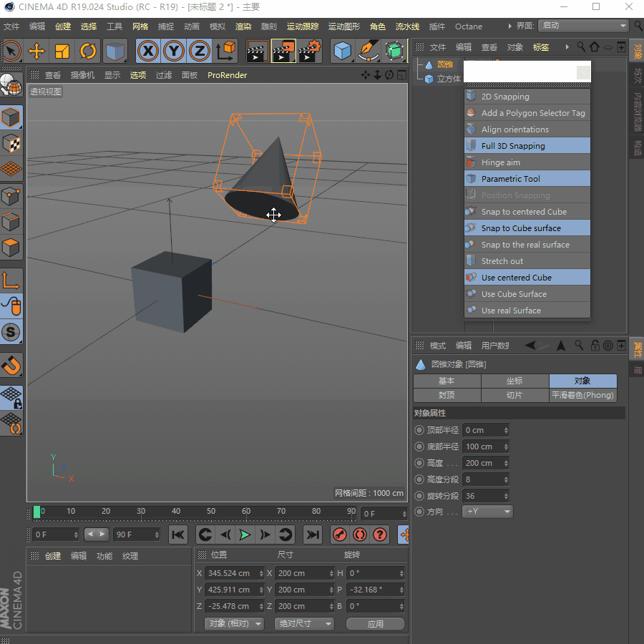Click the Render to Picture Viewer icon
Screen dimensions: 644x644
pyautogui.click(x=283, y=51)
